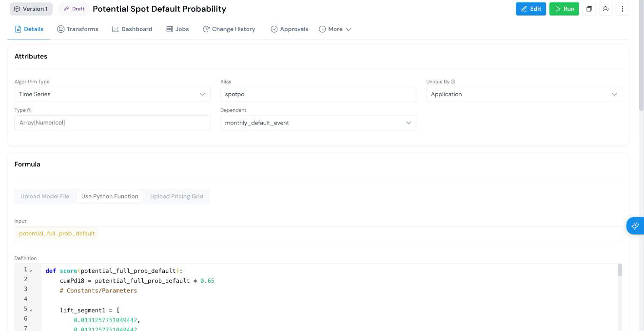The image size is (644, 331).
Task: Click the Alias field containing spotpd
Action: pos(318,94)
